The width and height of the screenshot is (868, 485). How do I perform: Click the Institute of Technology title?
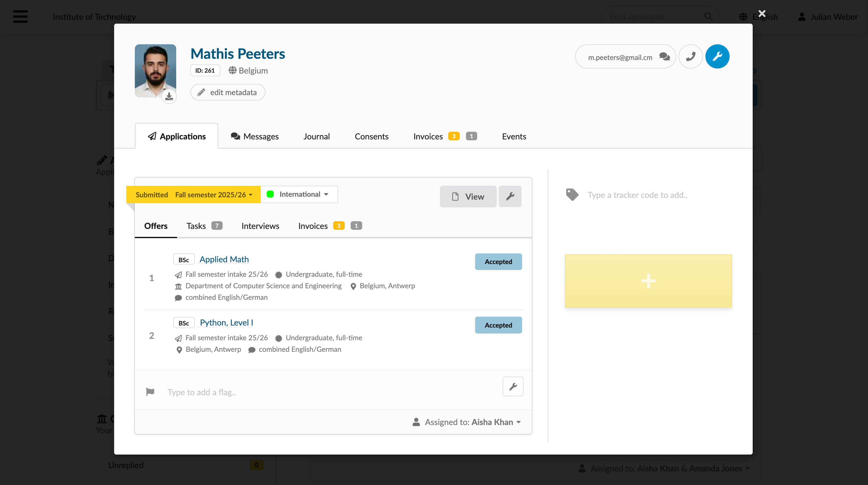pyautogui.click(x=94, y=17)
